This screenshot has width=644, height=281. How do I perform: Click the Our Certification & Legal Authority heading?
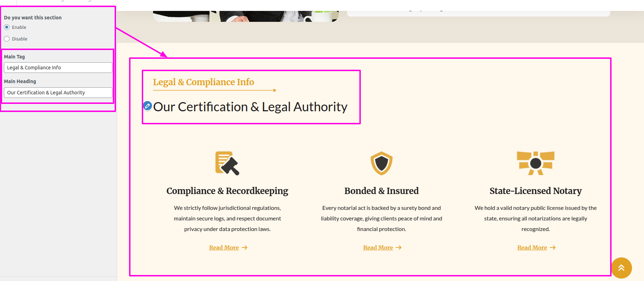click(x=250, y=107)
